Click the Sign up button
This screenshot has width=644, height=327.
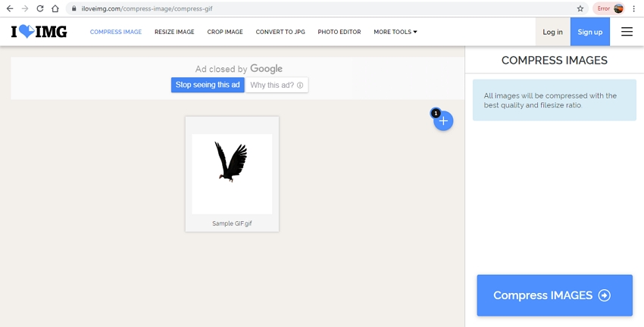(x=589, y=32)
